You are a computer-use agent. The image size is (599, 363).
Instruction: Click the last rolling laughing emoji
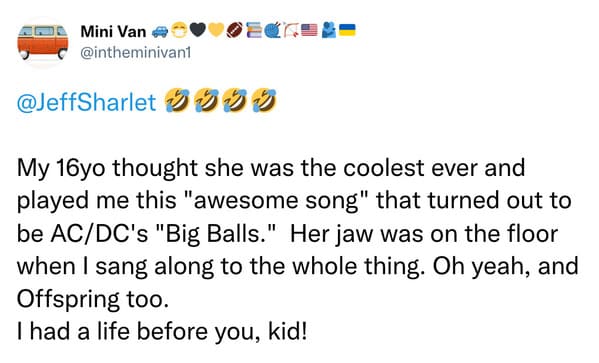coord(264,100)
